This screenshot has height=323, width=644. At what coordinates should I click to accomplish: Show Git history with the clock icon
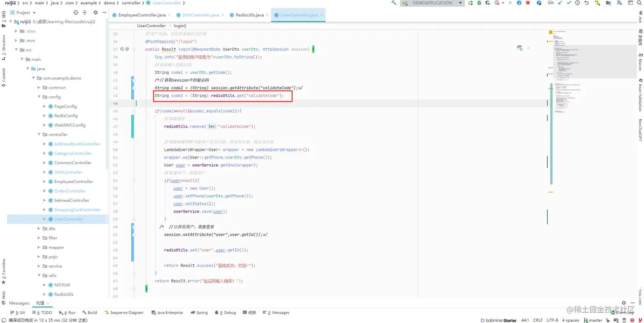coord(578,3)
